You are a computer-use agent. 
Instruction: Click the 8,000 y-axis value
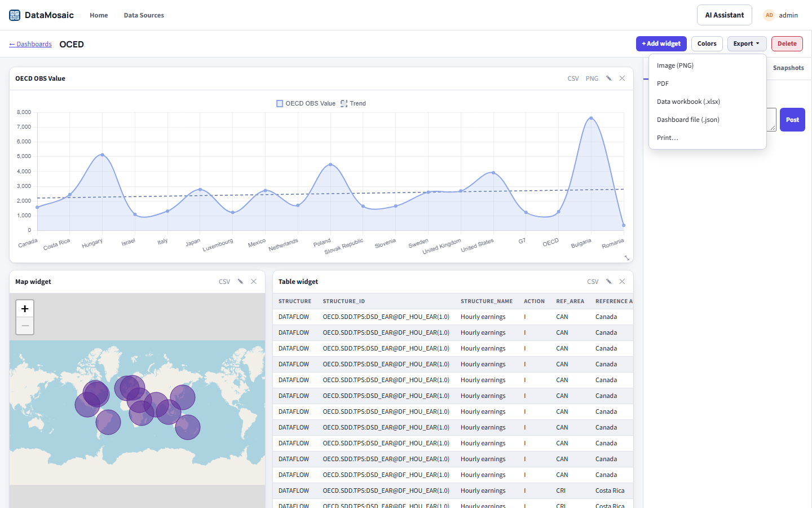pos(24,112)
